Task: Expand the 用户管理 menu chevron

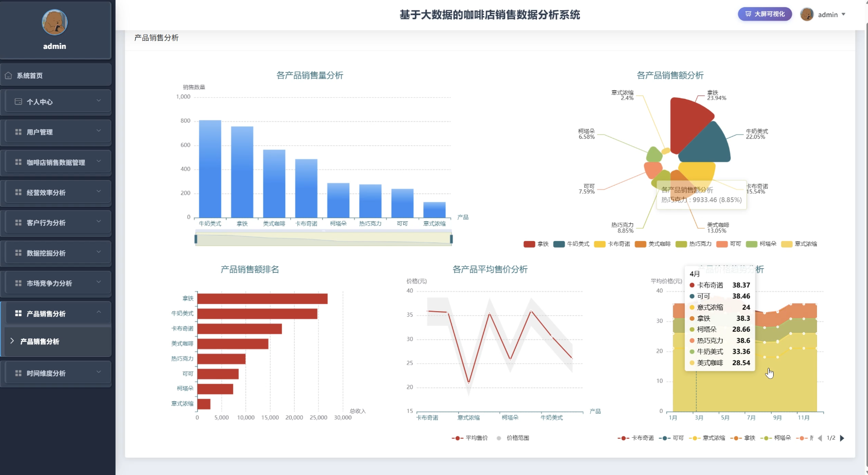Action: (x=99, y=131)
